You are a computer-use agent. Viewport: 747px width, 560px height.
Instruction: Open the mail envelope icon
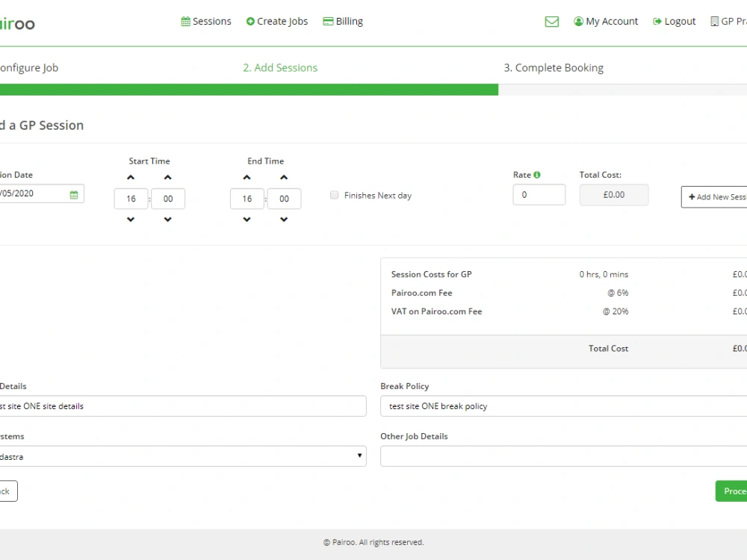click(552, 22)
